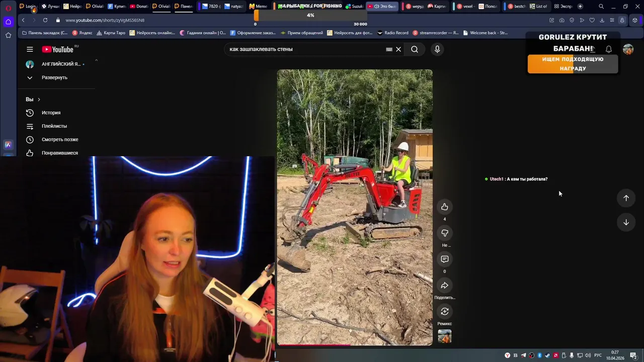Viewport: 644px width, 362px height.
Task: Click the Shorts video progress bar
Action: [x=355, y=345]
